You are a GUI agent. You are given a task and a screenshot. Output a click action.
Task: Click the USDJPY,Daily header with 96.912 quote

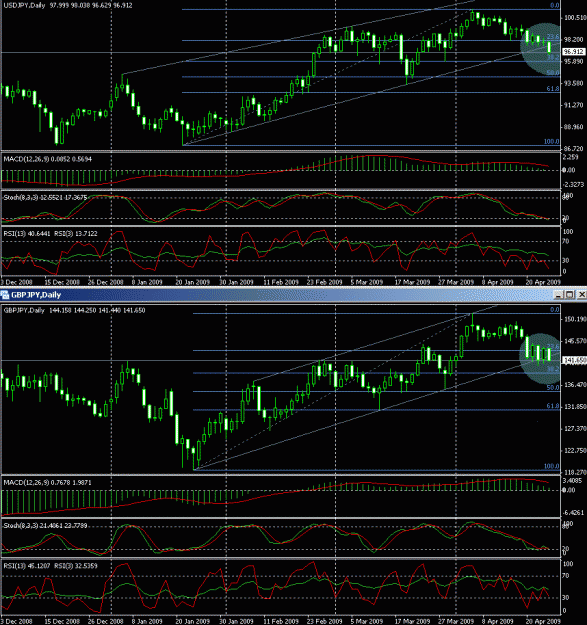tap(68, 6)
